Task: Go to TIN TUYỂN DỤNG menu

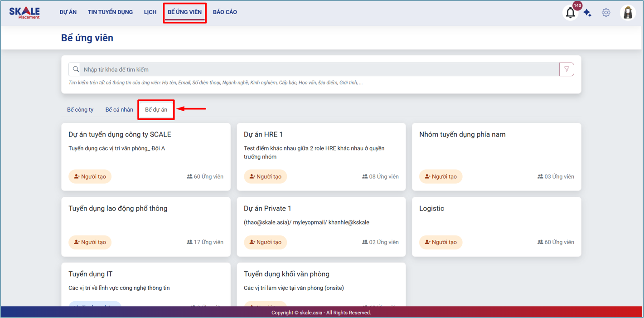Action: click(110, 12)
